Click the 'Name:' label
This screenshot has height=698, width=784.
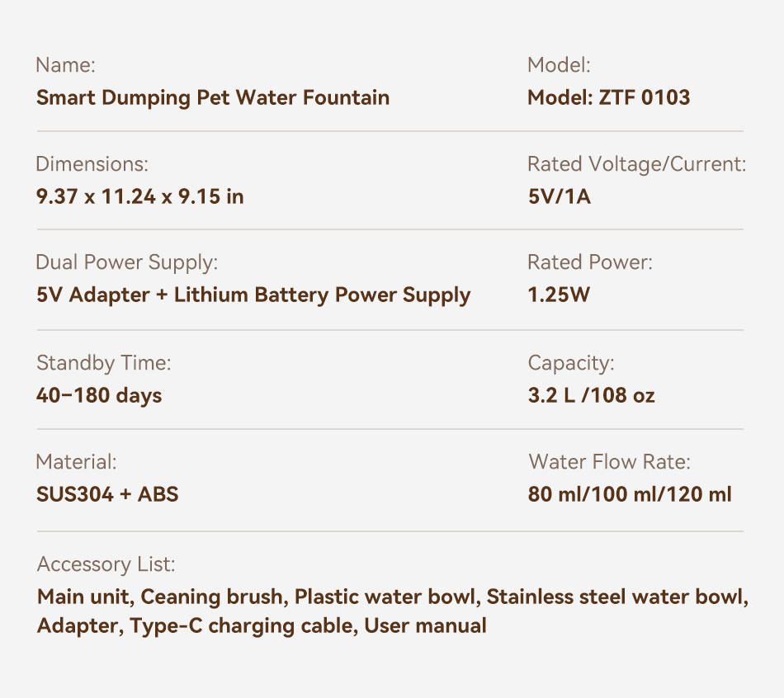(x=65, y=65)
